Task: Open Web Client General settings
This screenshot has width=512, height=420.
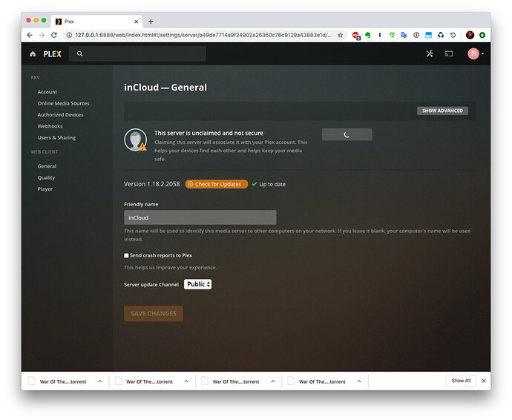Action: tap(47, 166)
